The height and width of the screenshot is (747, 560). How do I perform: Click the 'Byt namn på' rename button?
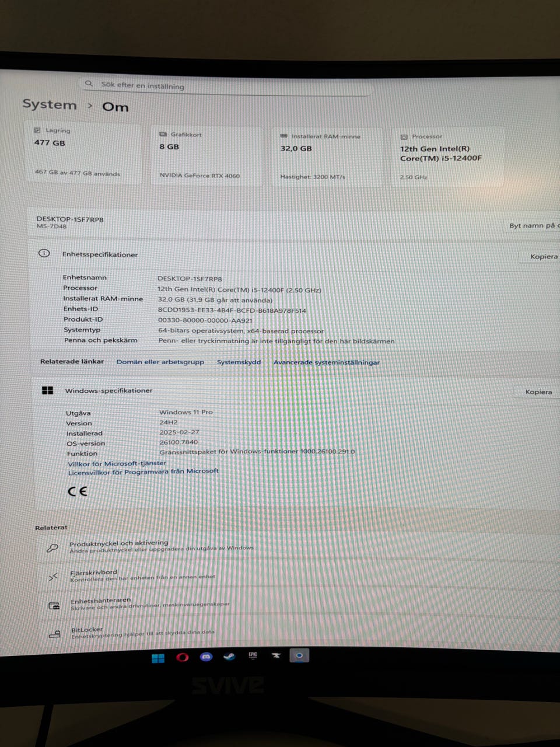pos(533,225)
